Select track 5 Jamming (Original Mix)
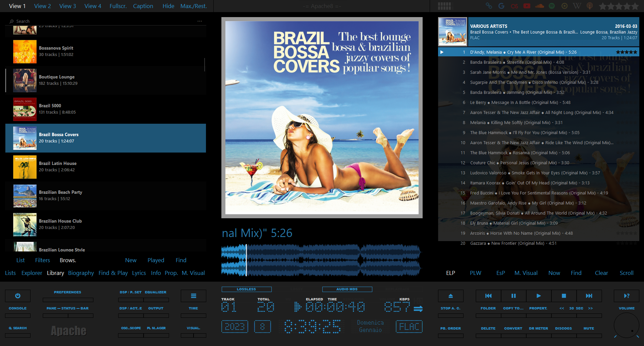 point(539,92)
